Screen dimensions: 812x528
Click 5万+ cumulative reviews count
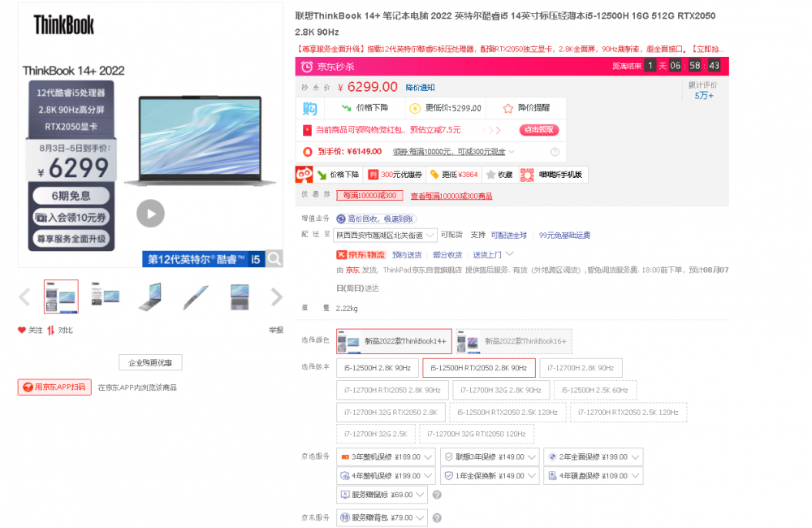[x=703, y=96]
